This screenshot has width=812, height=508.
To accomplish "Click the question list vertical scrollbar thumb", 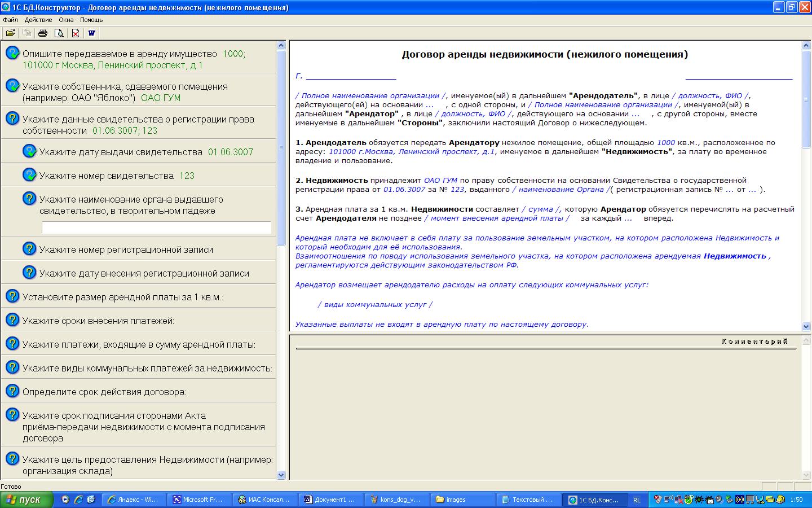I will [282, 148].
